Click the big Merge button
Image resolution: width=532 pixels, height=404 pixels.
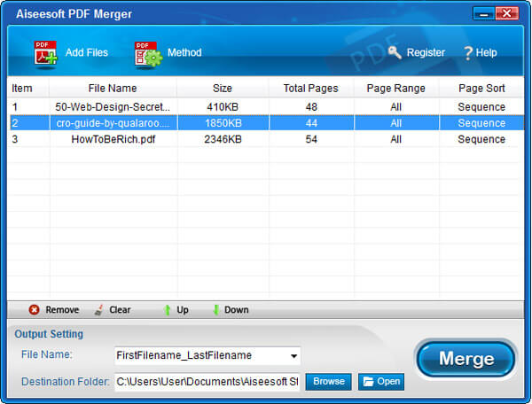click(x=466, y=359)
